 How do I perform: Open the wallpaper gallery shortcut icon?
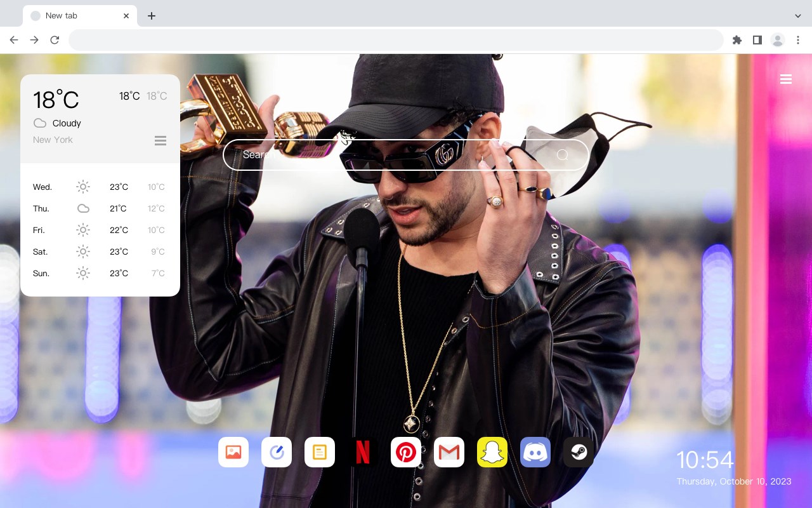coord(233,452)
